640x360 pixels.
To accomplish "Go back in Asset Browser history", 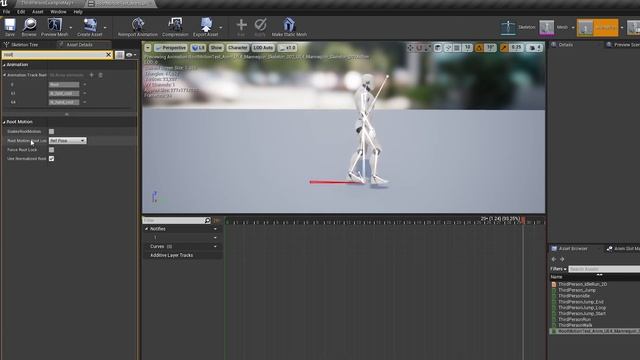I will (554, 259).
